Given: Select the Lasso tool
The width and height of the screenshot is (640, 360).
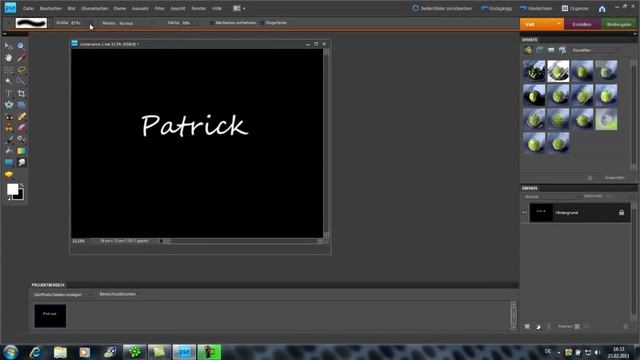Looking at the screenshot, I should [21, 70].
